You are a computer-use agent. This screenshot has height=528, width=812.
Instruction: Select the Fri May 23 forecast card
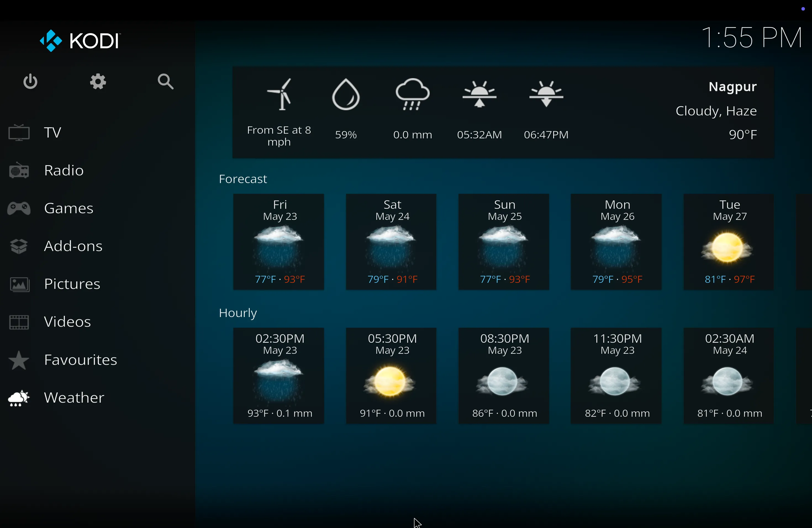pyautogui.click(x=278, y=242)
